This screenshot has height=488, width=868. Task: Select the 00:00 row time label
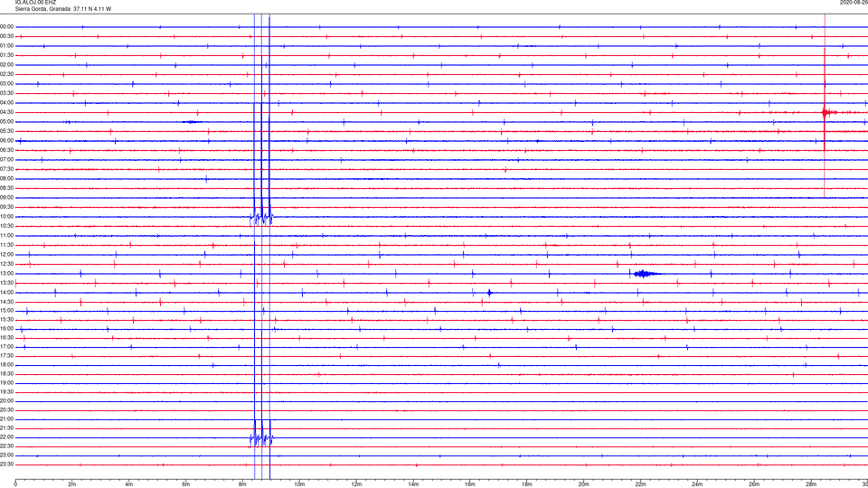point(6,26)
